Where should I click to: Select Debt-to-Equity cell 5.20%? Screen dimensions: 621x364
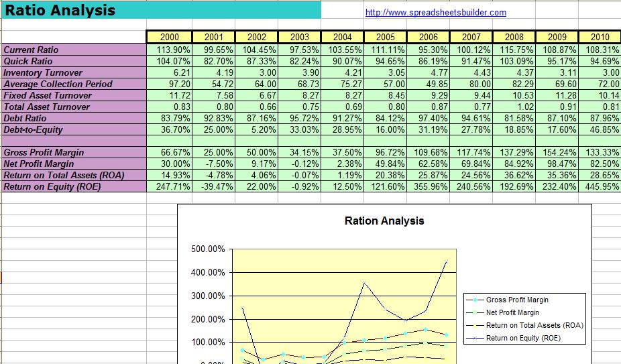tap(257, 129)
